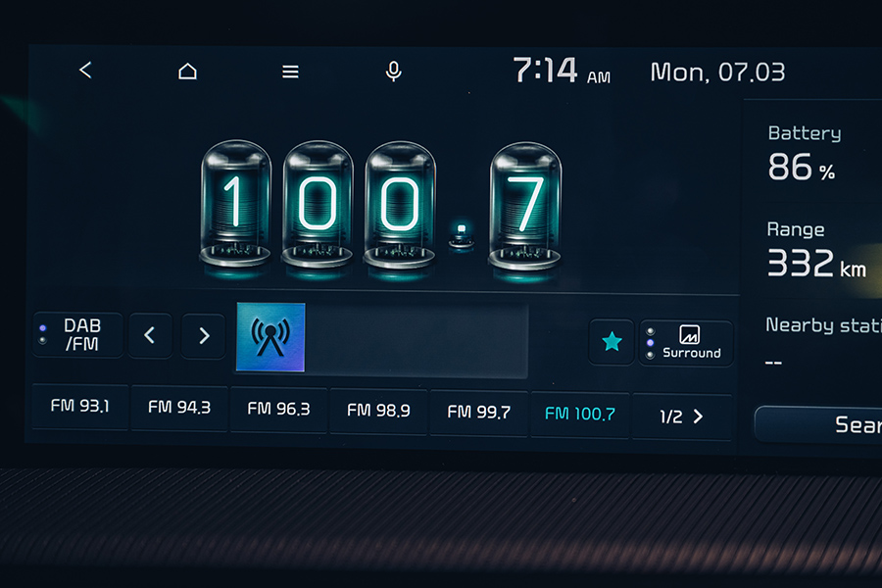Screen dimensions: 882x588
Task: Toggle the Surround sound mode
Action: click(687, 342)
